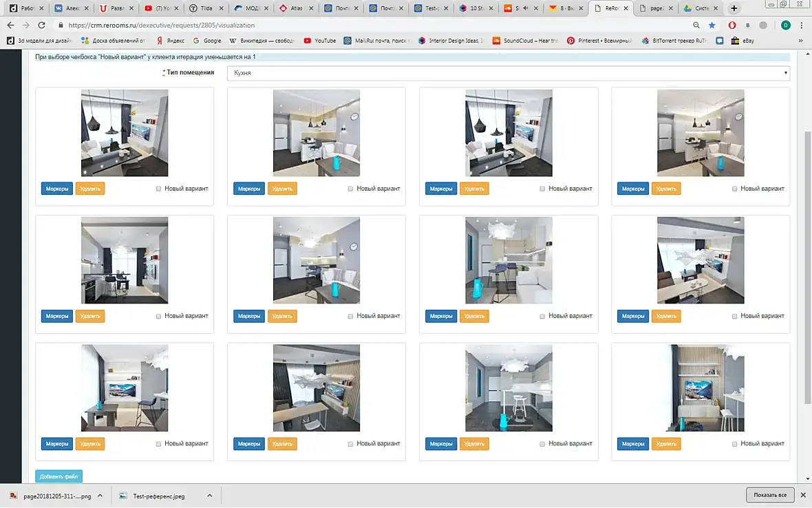Image resolution: width=812 pixels, height=508 pixels.
Task: Check Новый вариант on second middle-row card
Action: [350, 316]
